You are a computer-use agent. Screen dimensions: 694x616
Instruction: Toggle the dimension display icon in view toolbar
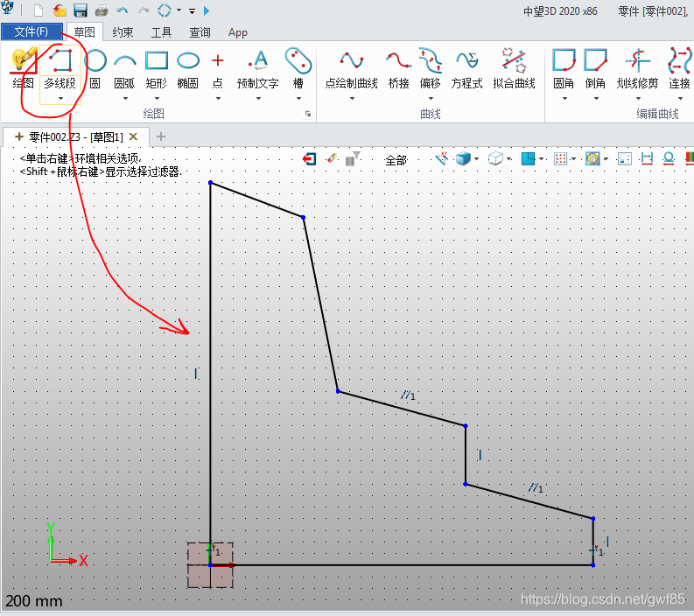(647, 159)
